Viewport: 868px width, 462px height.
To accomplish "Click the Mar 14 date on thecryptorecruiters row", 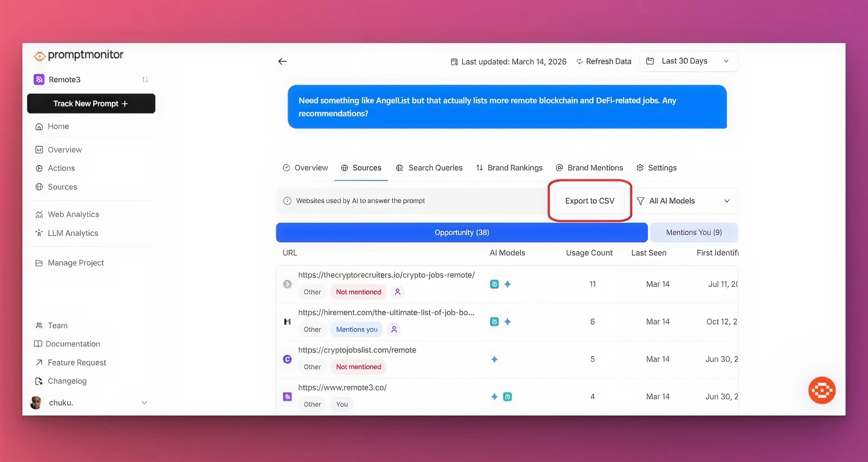I will pyautogui.click(x=658, y=284).
